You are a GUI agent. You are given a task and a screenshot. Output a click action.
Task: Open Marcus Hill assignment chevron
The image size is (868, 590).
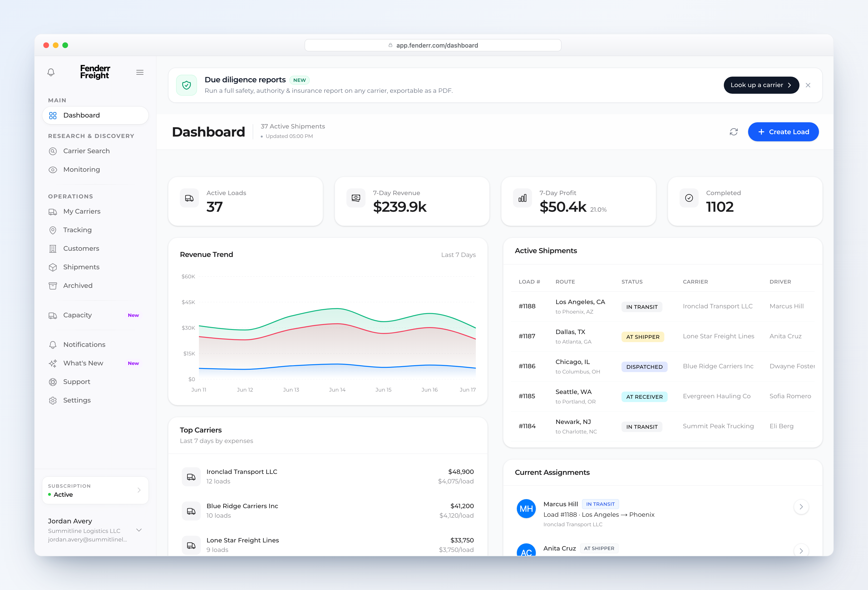click(801, 507)
